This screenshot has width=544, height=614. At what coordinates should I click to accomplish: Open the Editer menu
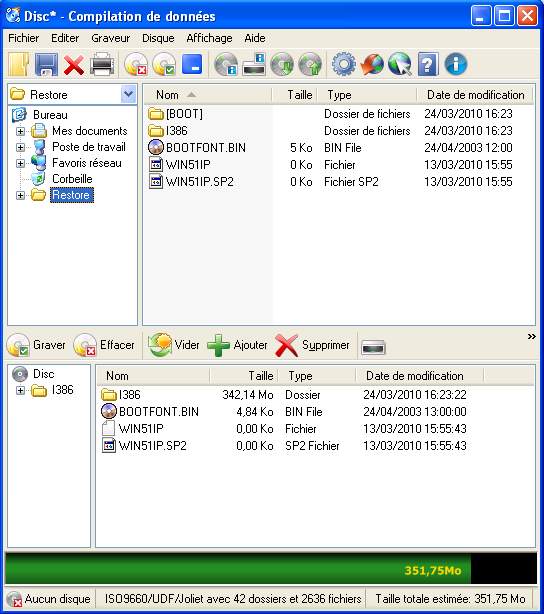(x=65, y=38)
